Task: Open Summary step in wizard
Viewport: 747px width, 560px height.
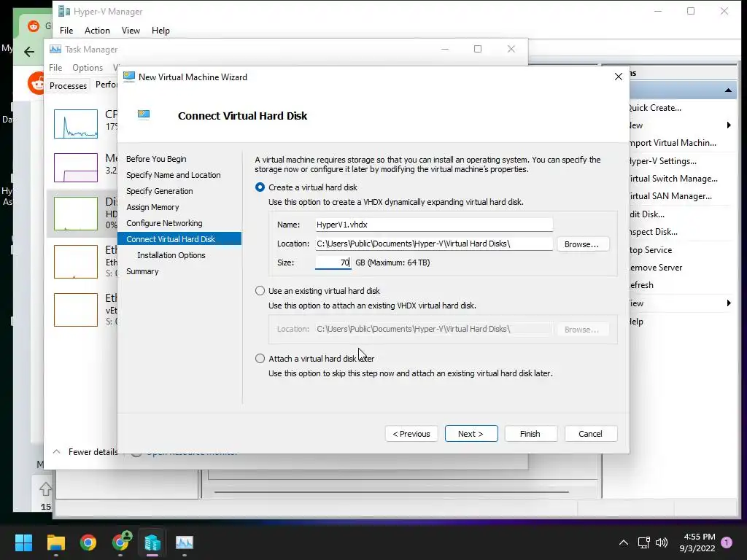Action: [142, 271]
